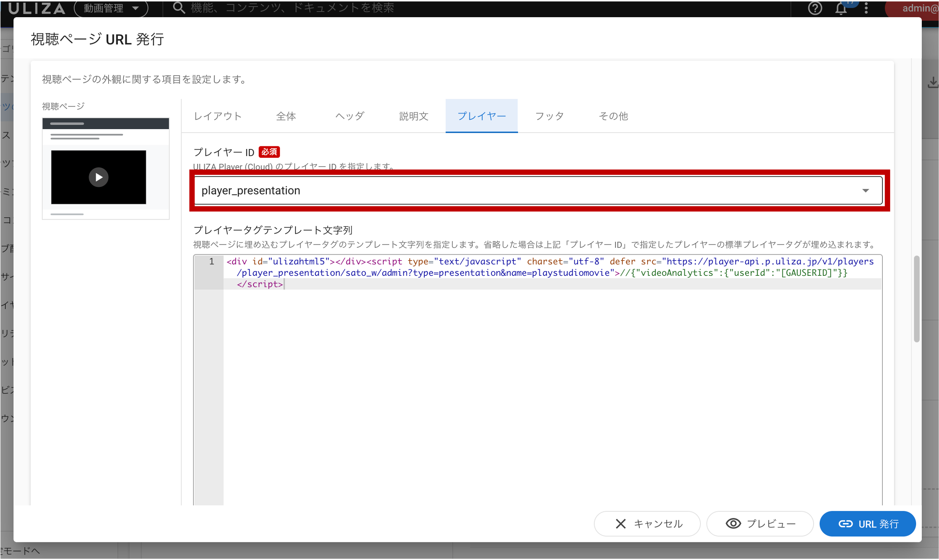Click the 視聴ページ layout preview thumbnail
The height and width of the screenshot is (560, 939).
pyautogui.click(x=106, y=168)
